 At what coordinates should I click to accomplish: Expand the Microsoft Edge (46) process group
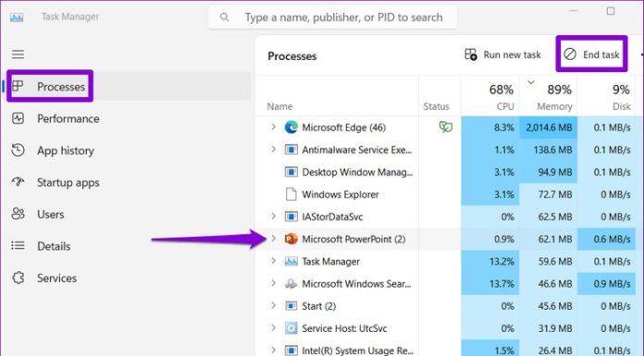tap(273, 127)
